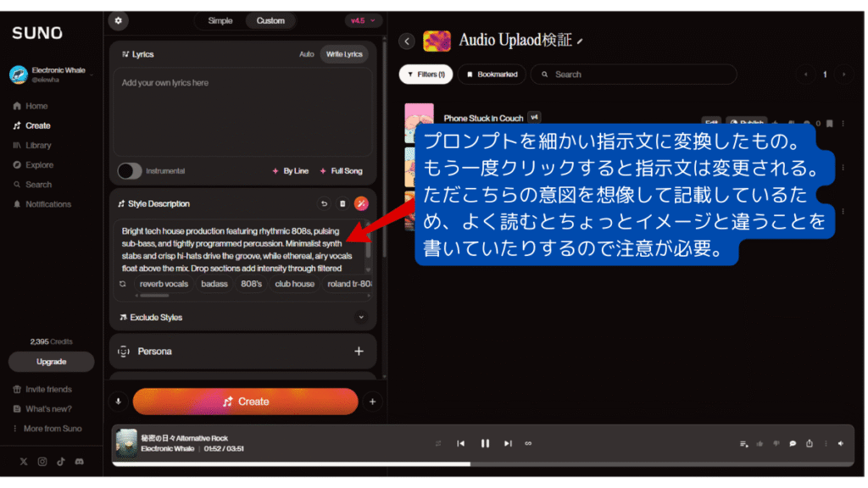Go to Home in the sidebar
The height and width of the screenshot is (488, 868).
31,106
